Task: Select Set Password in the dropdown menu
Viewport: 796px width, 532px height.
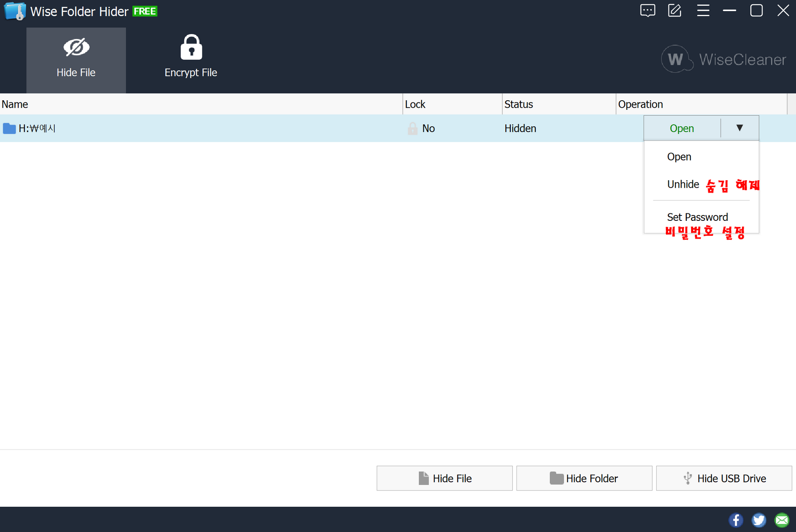Action: pos(697,217)
